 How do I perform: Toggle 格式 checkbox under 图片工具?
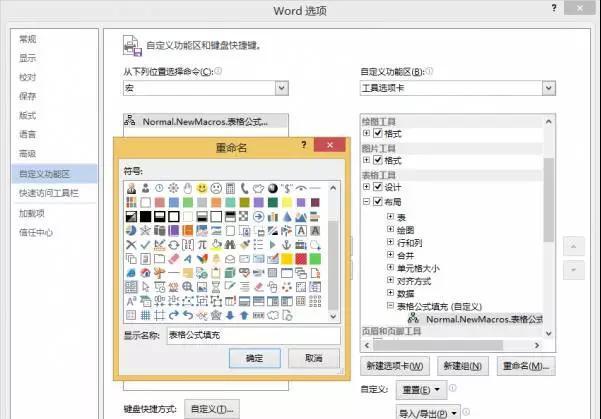coord(378,160)
